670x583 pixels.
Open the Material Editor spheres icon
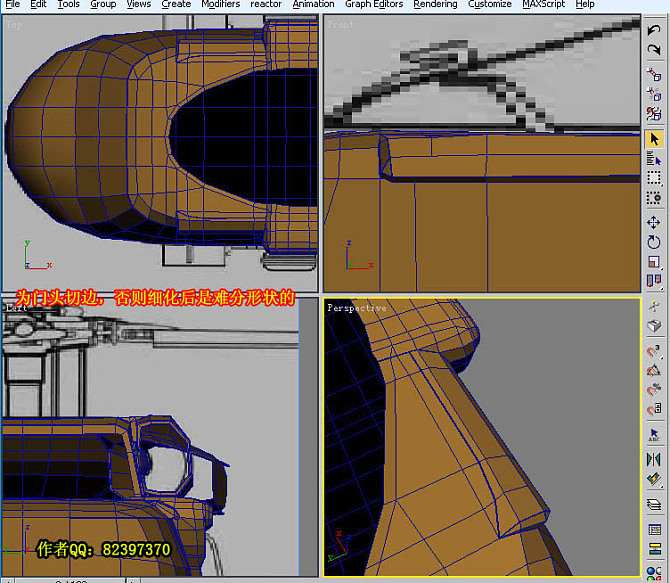pos(653,574)
